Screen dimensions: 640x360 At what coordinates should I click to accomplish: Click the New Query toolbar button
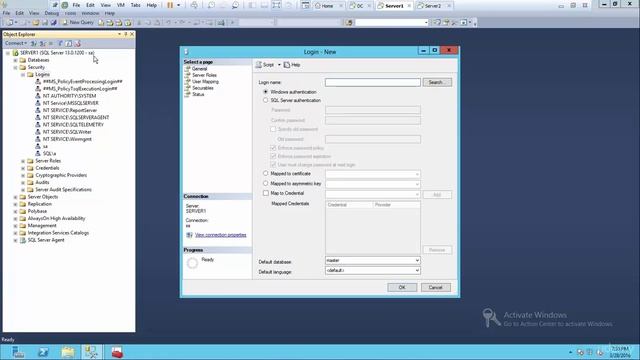[78, 22]
